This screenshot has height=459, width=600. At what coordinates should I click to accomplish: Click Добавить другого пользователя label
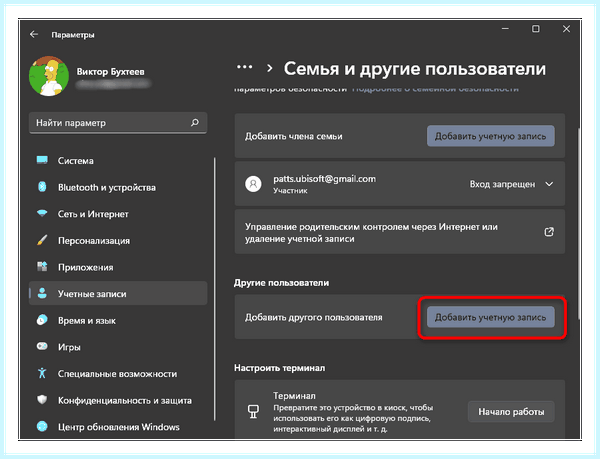pos(313,317)
